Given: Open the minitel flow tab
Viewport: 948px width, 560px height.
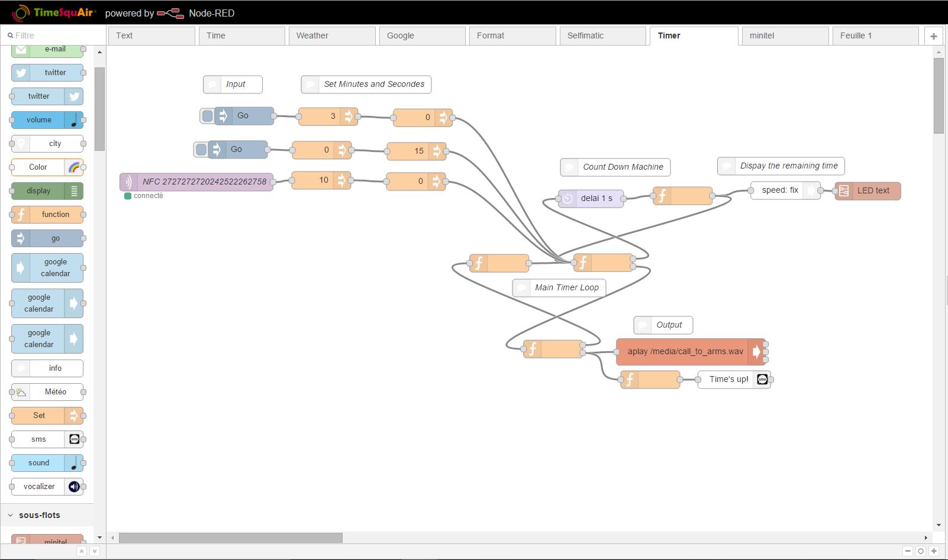Looking at the screenshot, I should click(x=785, y=36).
